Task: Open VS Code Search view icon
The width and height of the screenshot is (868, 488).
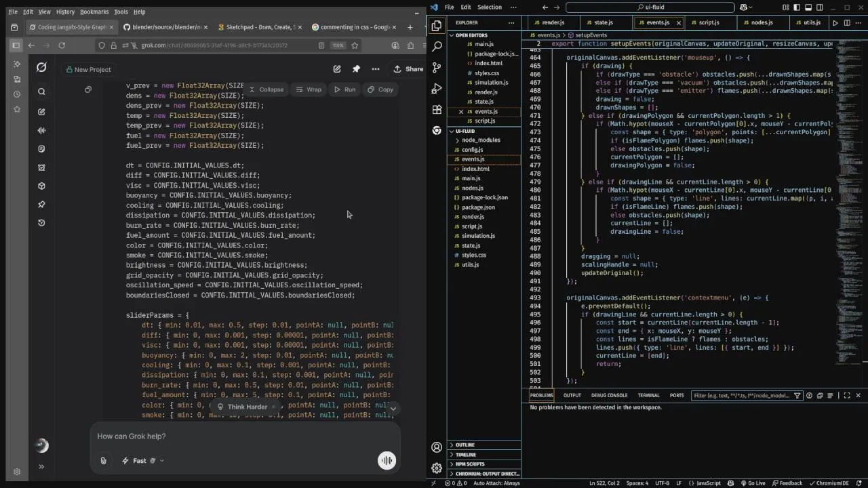Action: [437, 47]
